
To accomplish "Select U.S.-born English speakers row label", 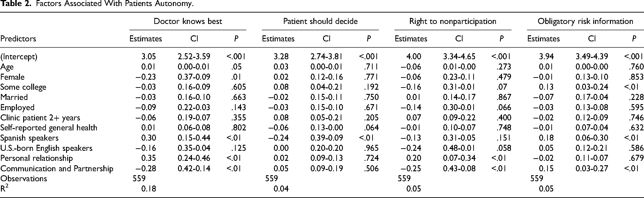I will pyautogui.click(x=46, y=148).
